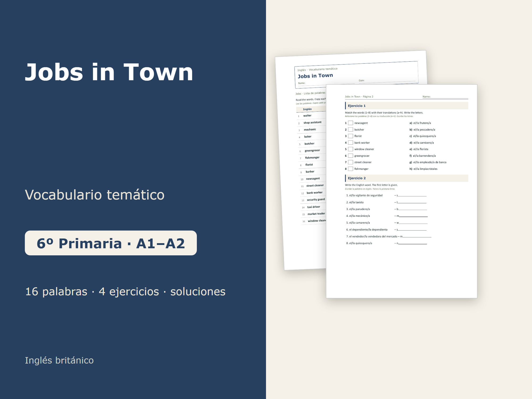The image size is (532, 399).
Task: Click the answer line for 'el/la camarero/a'
Action: [x=413, y=223]
